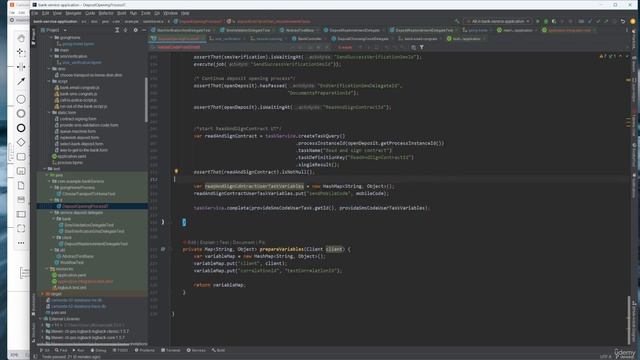
Task: Open the File menu
Action: coord(35,13)
